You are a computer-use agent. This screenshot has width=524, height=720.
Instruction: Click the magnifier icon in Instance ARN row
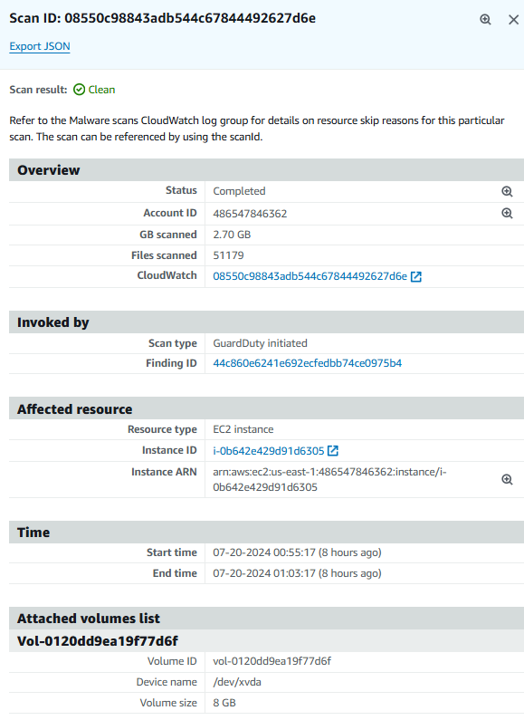(507, 479)
